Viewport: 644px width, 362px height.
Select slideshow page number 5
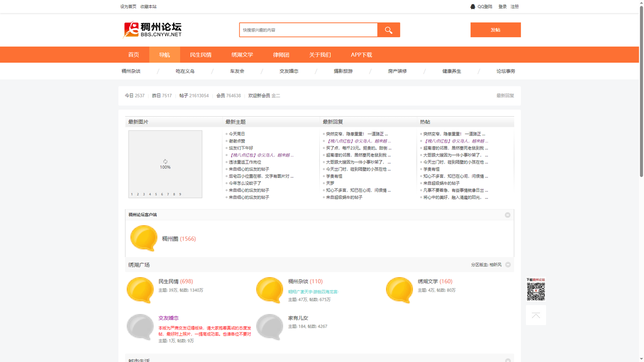click(156, 194)
